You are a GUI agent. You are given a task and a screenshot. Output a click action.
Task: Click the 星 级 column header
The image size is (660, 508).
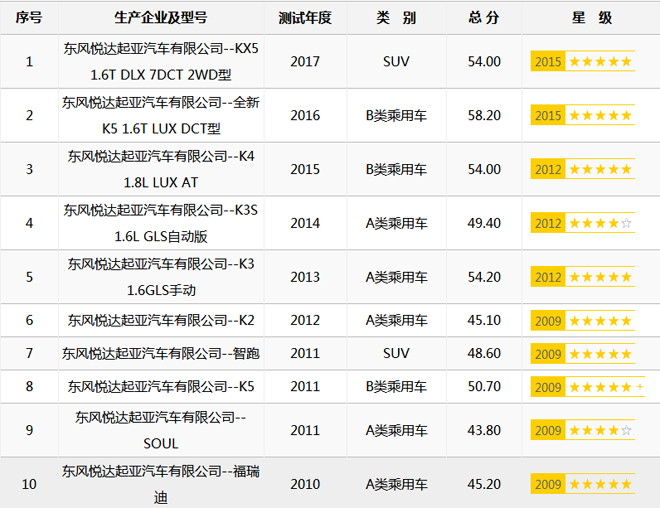tap(591, 18)
